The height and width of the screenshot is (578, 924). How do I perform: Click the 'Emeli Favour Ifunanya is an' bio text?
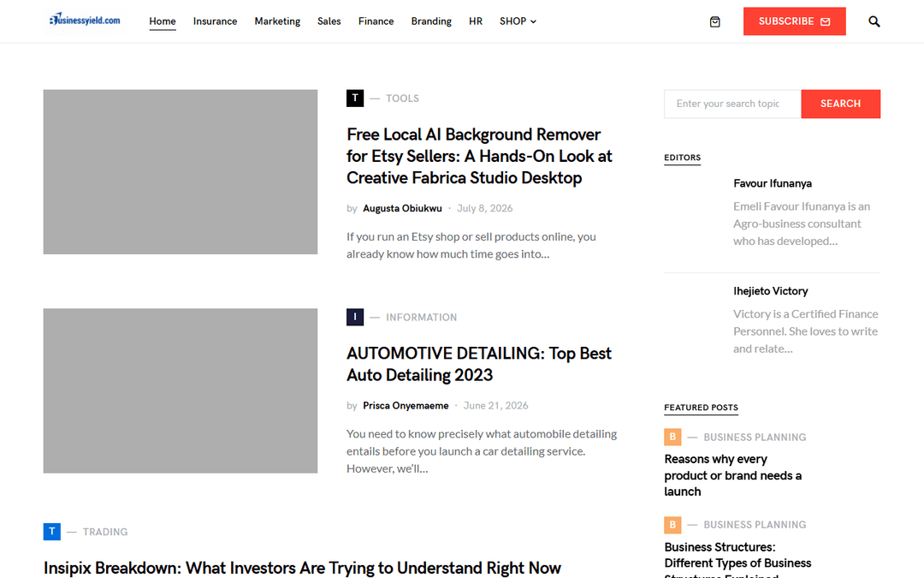[802, 223]
